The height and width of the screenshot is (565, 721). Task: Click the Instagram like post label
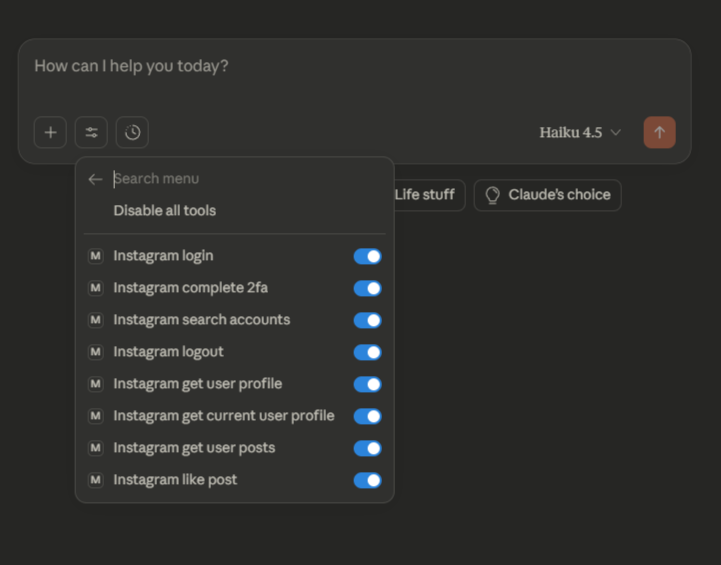click(x=175, y=480)
